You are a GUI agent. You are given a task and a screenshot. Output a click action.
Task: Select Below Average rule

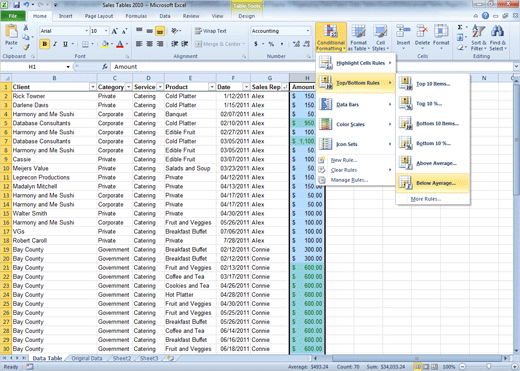(433, 183)
